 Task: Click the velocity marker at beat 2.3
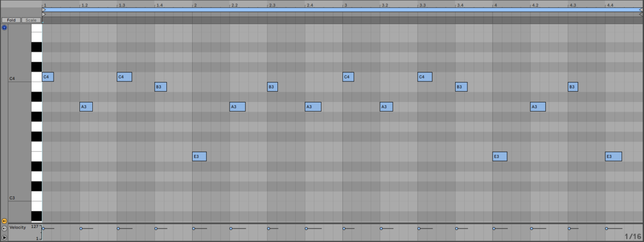click(x=269, y=229)
